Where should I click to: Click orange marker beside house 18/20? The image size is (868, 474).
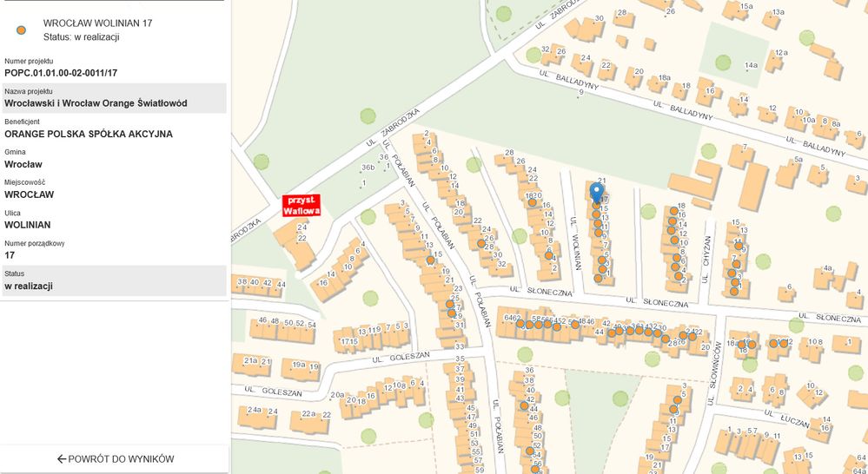[532, 202]
